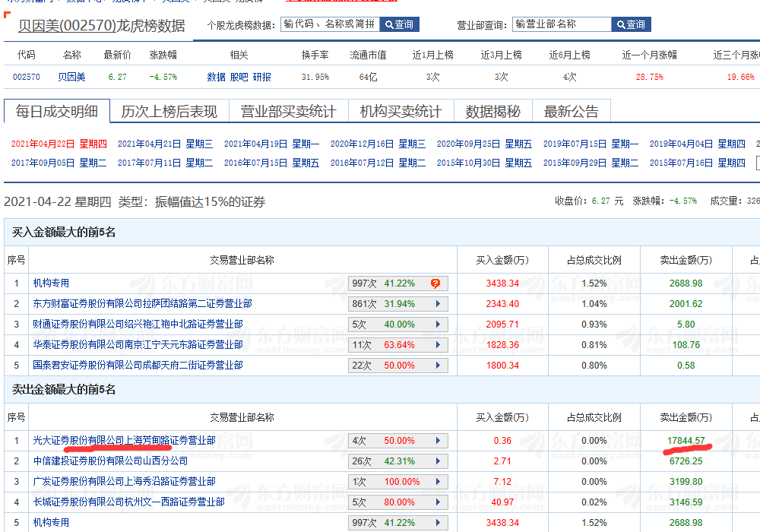The image size is (760, 532).
Task: Open the 数据 related link
Action: [216, 77]
